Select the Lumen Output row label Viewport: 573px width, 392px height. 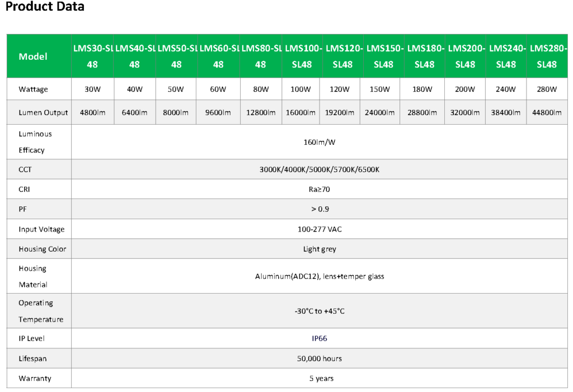pos(43,112)
